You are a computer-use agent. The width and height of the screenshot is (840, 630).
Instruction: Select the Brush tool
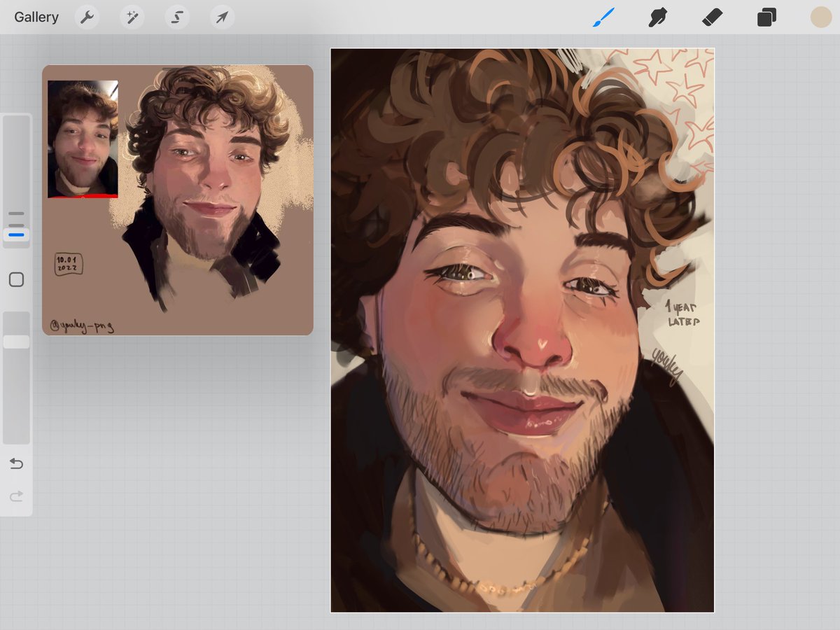click(x=603, y=17)
